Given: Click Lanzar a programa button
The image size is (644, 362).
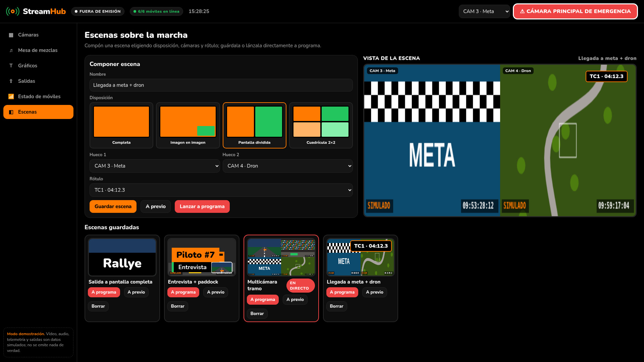Looking at the screenshot, I should [202, 206].
